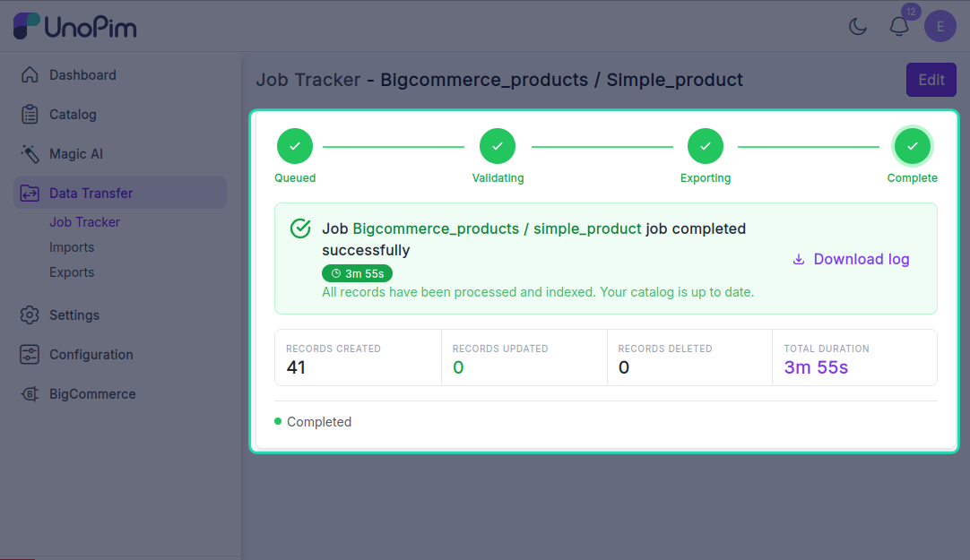Screen dimensions: 970x560
Task: Click the Exporting step checkmark
Action: pyautogui.click(x=706, y=146)
